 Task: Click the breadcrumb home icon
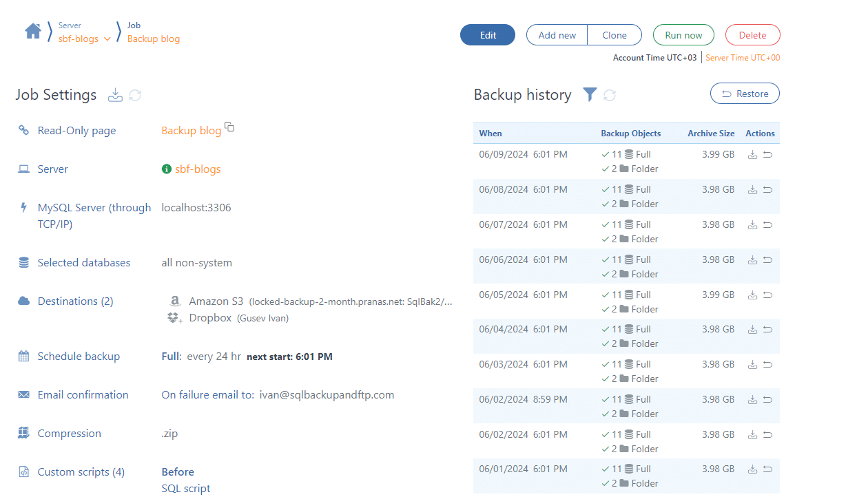tap(32, 31)
